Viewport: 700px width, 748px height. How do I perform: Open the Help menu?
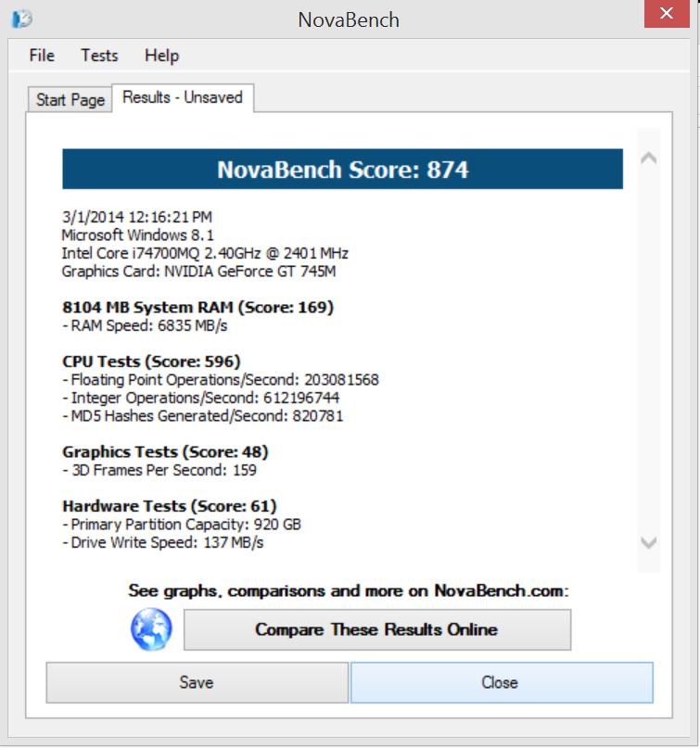point(161,56)
